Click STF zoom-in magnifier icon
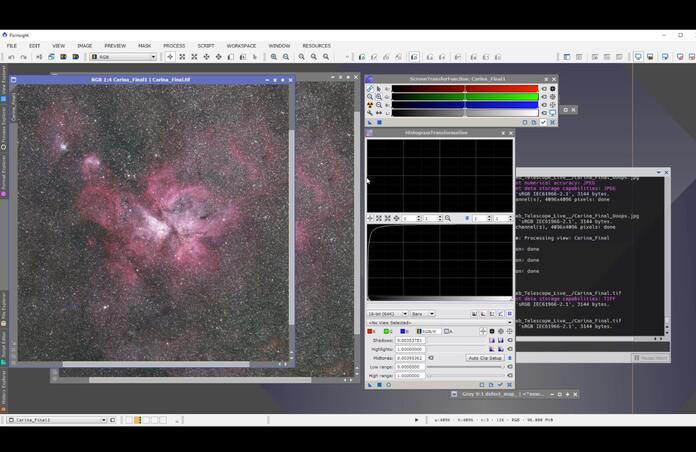This screenshot has width=696, height=452. coord(379,97)
